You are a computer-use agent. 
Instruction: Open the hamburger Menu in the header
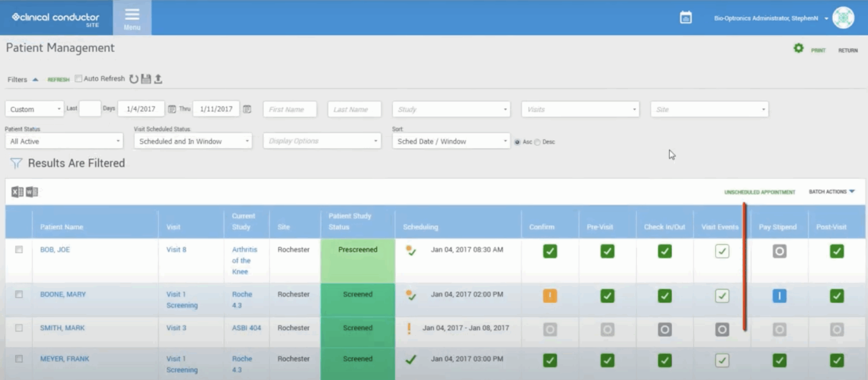click(132, 17)
